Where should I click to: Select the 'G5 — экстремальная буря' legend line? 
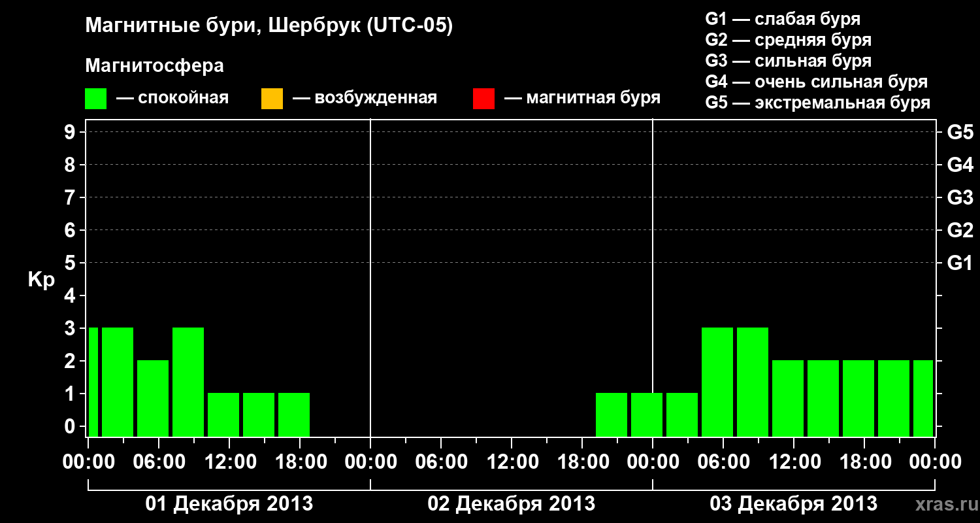817,103
